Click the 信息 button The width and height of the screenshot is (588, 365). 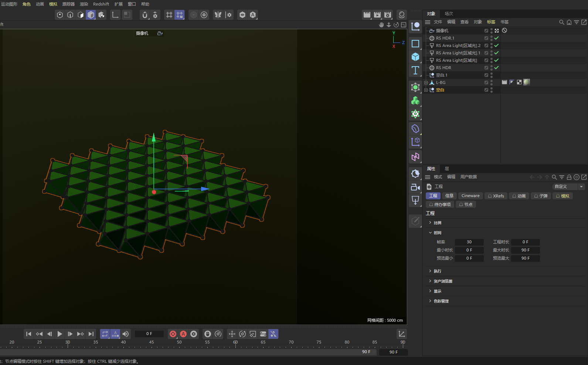tap(449, 196)
